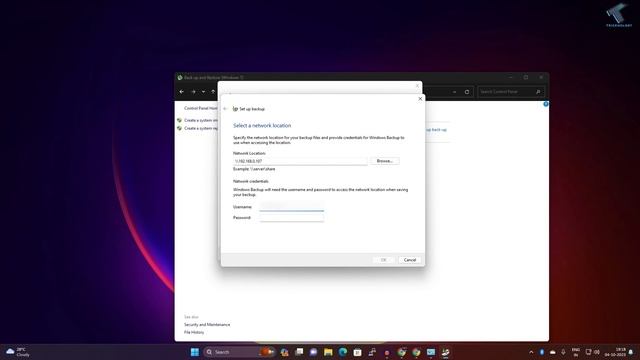
Task: Go forward in the Control Panel window
Action: pyautogui.click(x=193, y=92)
